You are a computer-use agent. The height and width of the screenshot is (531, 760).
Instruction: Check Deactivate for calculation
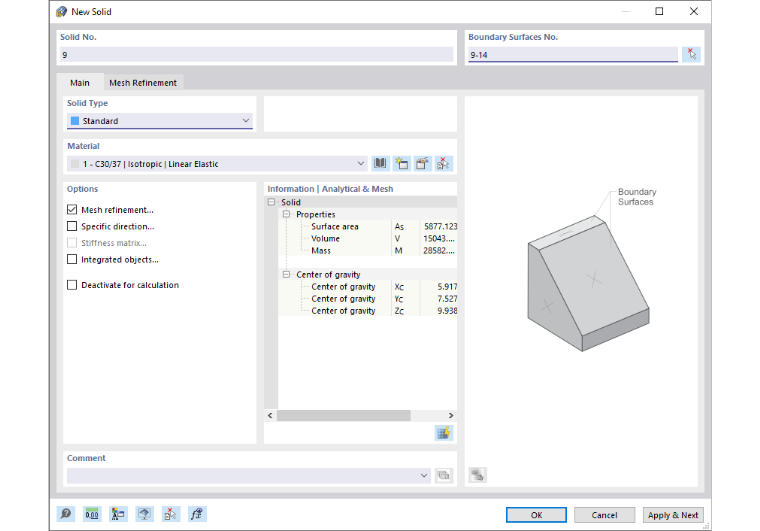pyautogui.click(x=72, y=285)
